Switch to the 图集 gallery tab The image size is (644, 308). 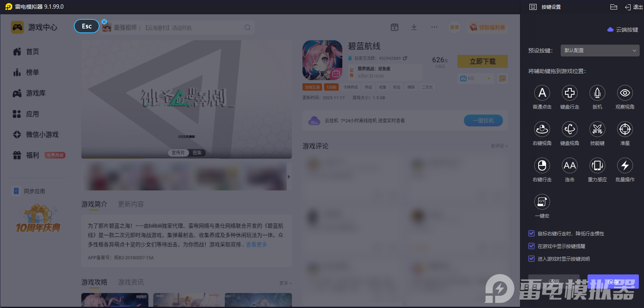click(197, 153)
